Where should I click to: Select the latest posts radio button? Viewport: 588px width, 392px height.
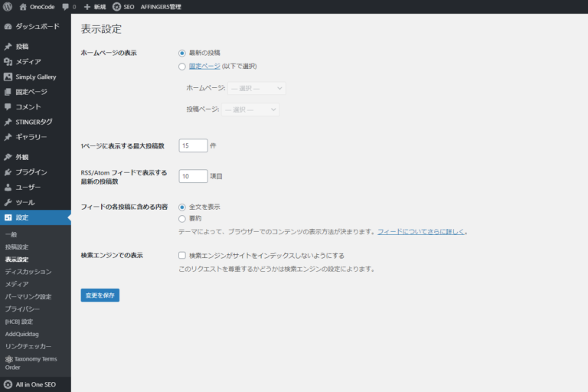pyautogui.click(x=181, y=53)
